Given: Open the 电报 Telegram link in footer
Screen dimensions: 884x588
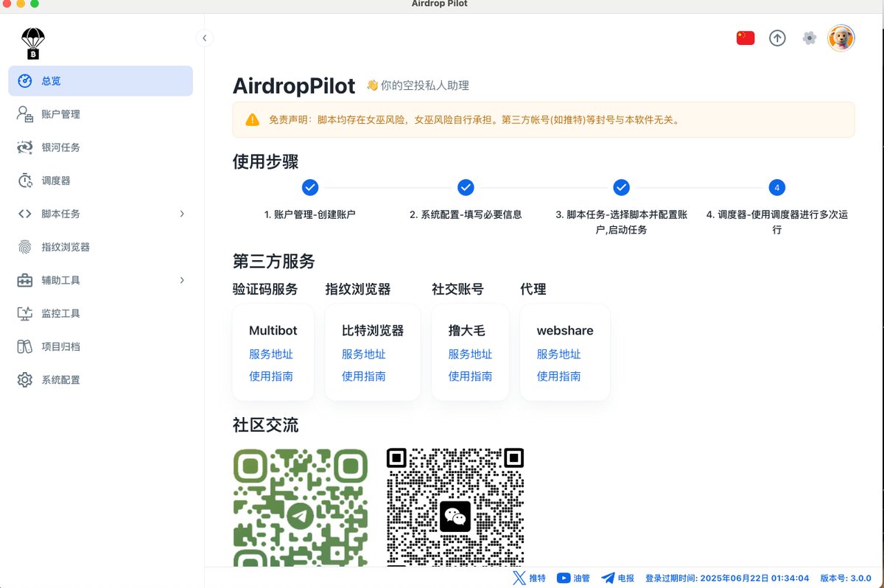Looking at the screenshot, I should (618, 578).
